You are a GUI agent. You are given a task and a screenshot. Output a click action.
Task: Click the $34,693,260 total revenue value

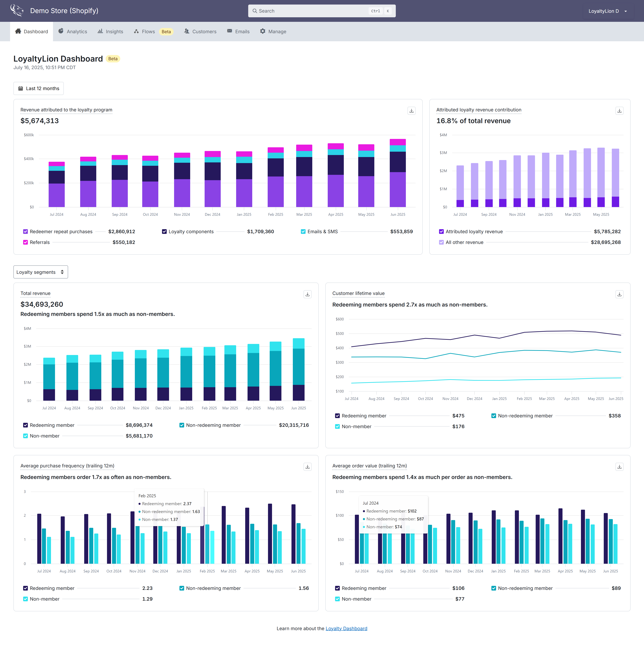coord(42,305)
